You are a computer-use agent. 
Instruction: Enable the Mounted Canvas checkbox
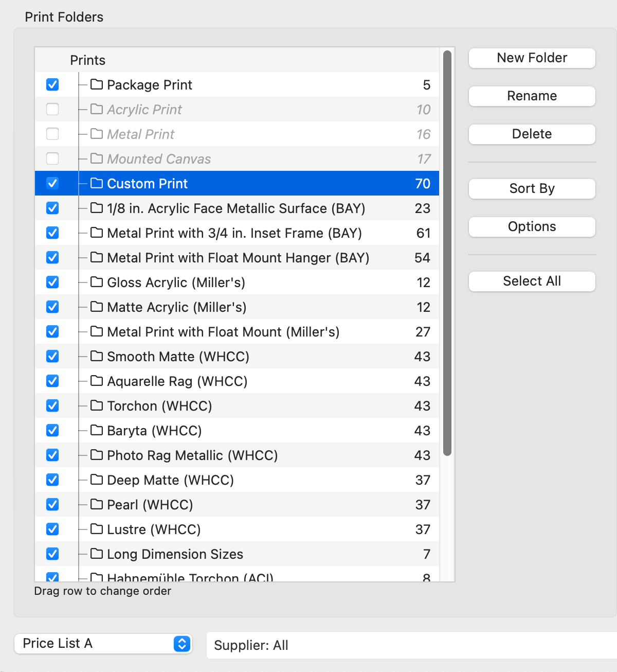[52, 158]
